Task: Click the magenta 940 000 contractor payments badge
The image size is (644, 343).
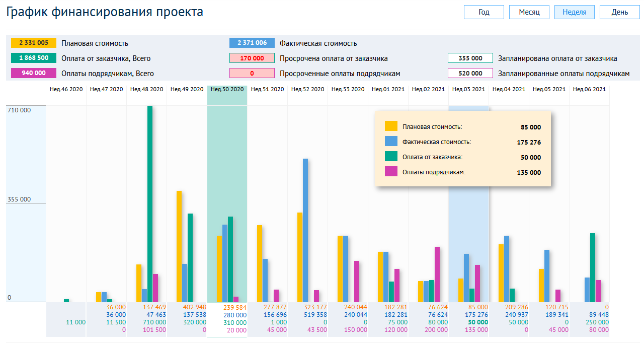Action: pyautogui.click(x=34, y=73)
